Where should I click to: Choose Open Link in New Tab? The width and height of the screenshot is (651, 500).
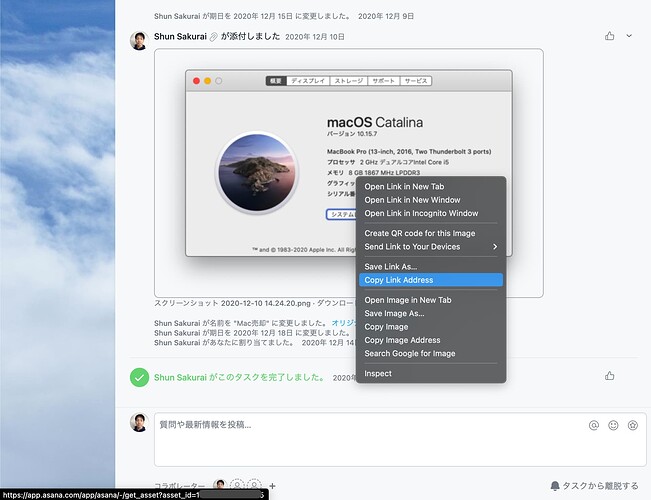[431, 186]
